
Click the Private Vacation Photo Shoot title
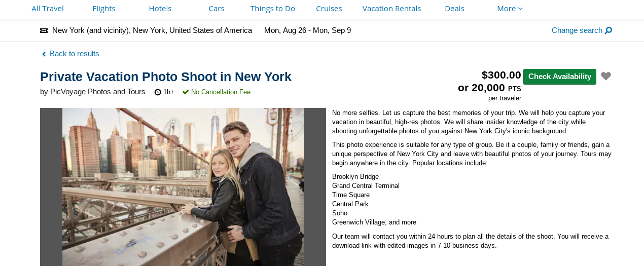(166, 77)
